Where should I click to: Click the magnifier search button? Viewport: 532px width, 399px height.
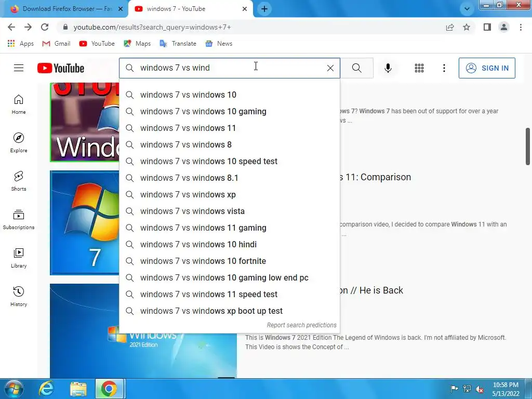tap(356, 68)
